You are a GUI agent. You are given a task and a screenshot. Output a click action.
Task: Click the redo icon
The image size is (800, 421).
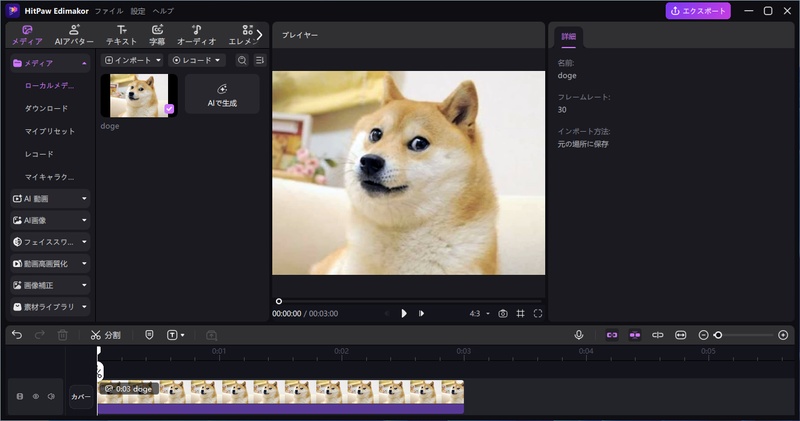pos(40,335)
